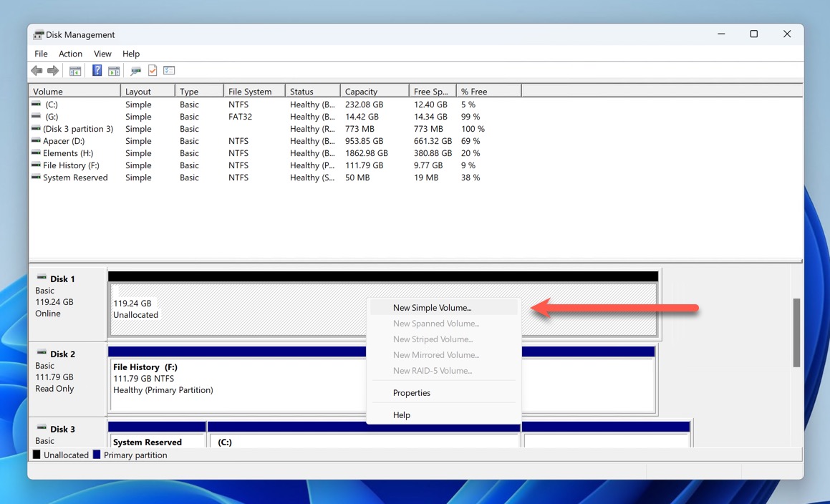Sort list by File System column header
The image size is (830, 504).
point(254,92)
